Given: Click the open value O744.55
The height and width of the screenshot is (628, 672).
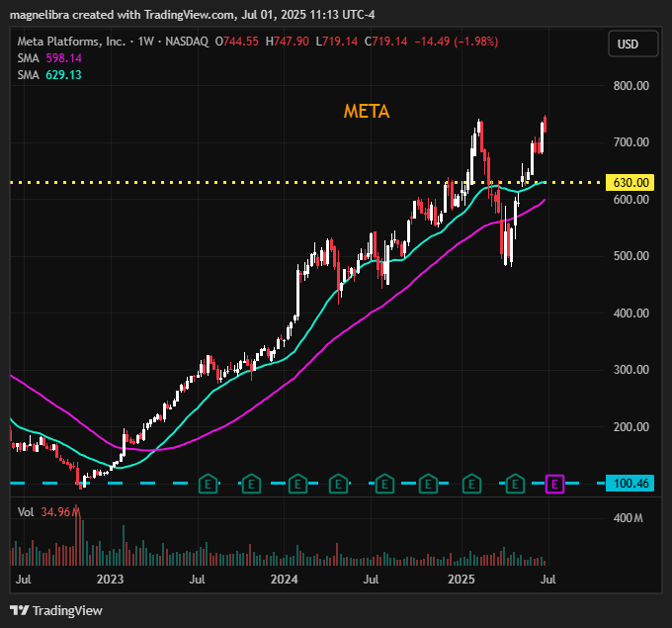Looking at the screenshot, I should pyautogui.click(x=236, y=42).
